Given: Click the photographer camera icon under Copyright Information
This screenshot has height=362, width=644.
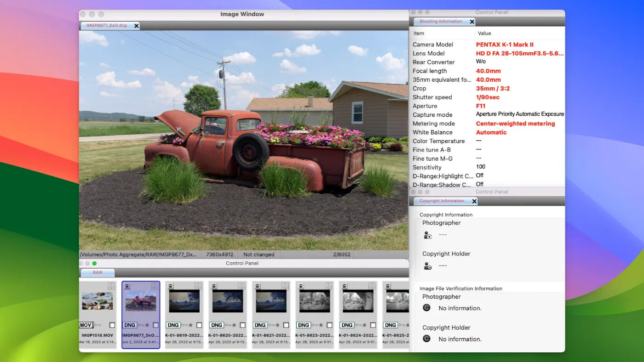Looking at the screenshot, I should pos(428,235).
